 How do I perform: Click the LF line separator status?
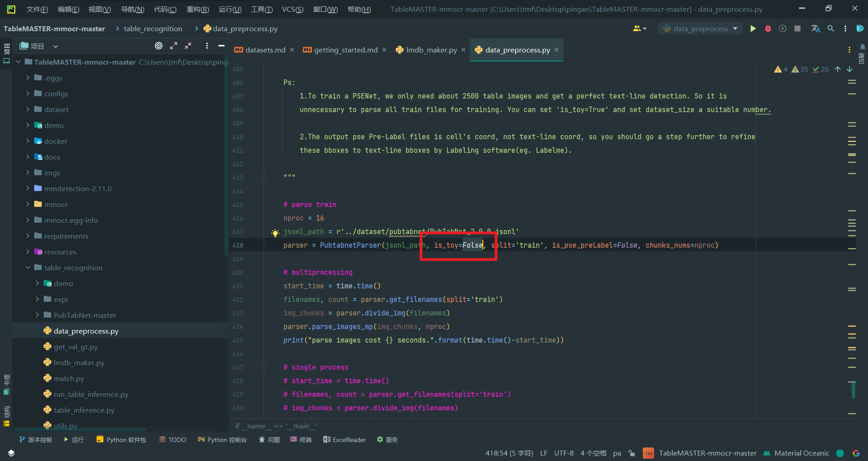pyautogui.click(x=543, y=453)
